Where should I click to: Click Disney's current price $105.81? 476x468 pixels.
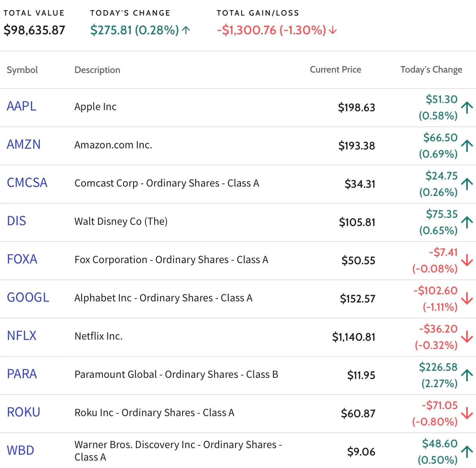point(357,222)
